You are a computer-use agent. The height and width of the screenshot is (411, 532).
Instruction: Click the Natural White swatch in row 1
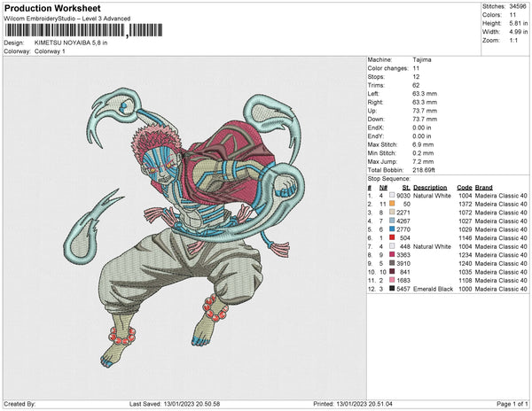(392, 196)
